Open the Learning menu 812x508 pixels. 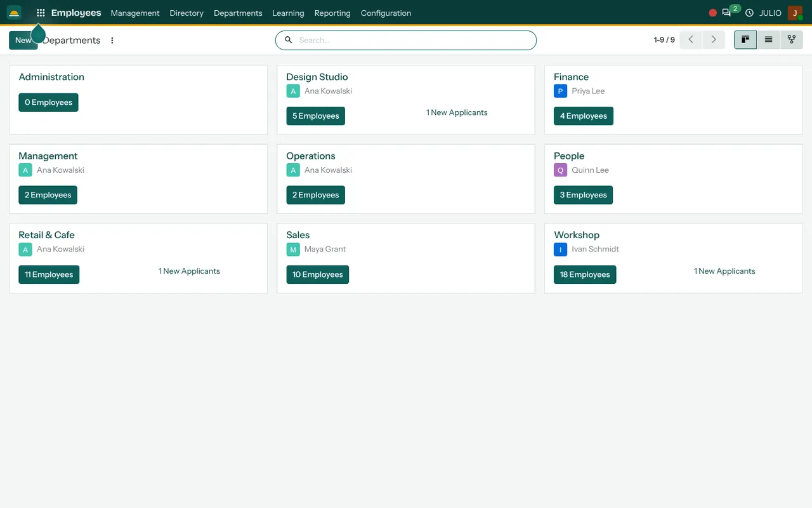(288, 13)
